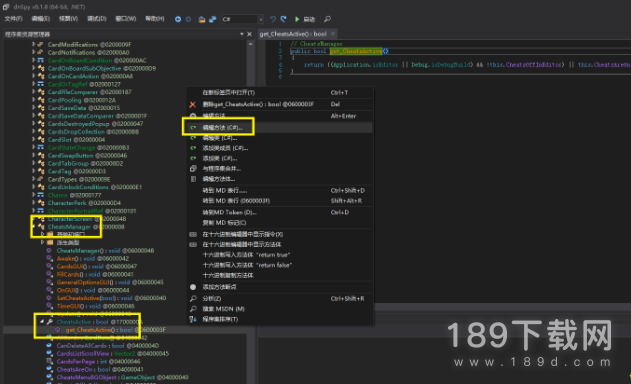Click the merge with assembly icon
This screenshot has height=384, width=631.
point(193,169)
